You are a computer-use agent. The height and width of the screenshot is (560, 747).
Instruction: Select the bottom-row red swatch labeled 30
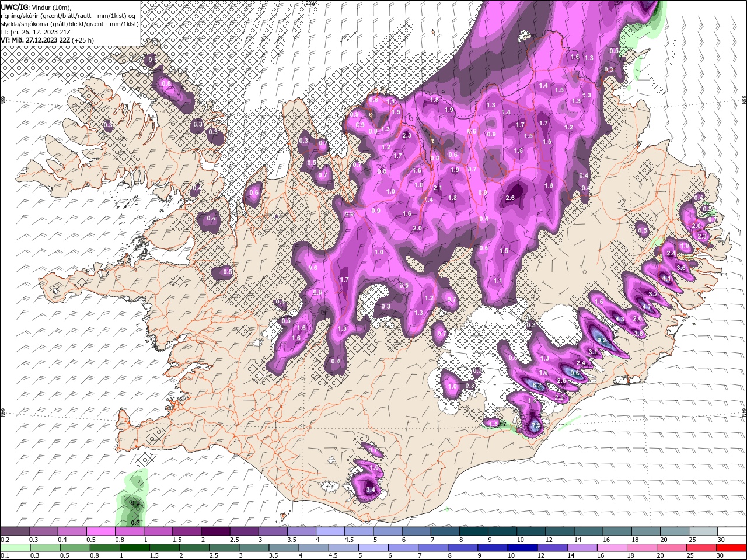(x=732, y=548)
